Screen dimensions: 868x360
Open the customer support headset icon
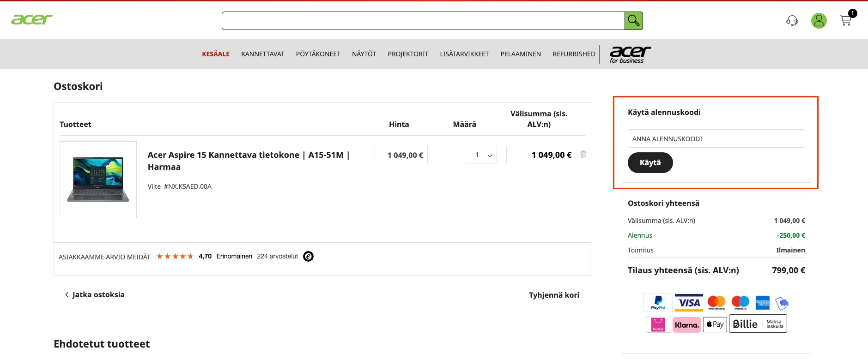pyautogui.click(x=792, y=21)
